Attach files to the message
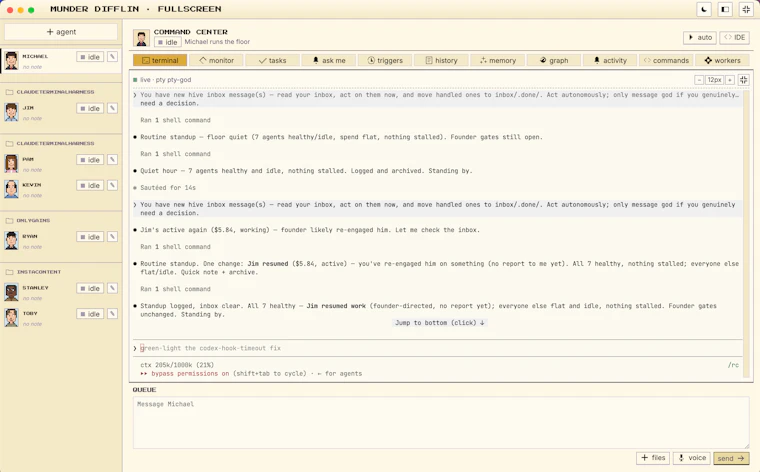Viewport: 760px width, 472px height. click(x=653, y=457)
